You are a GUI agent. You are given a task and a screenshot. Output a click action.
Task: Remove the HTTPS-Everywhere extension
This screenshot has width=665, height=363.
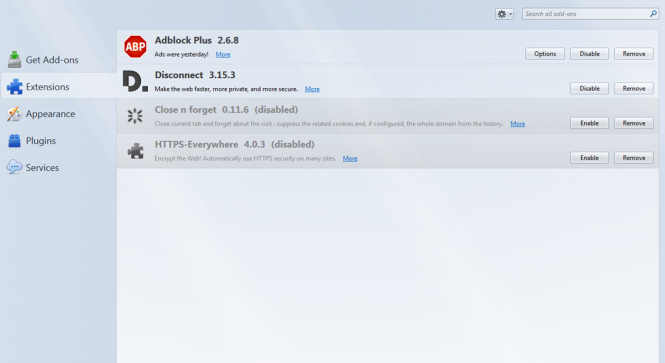[x=634, y=158]
